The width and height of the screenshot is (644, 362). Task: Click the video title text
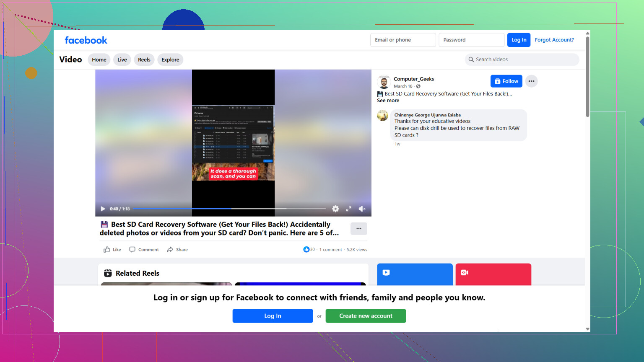(219, 229)
